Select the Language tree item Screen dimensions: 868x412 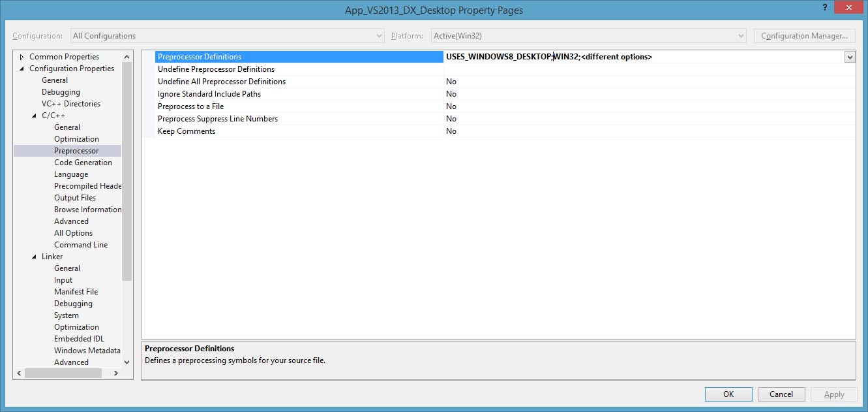pyautogui.click(x=71, y=174)
